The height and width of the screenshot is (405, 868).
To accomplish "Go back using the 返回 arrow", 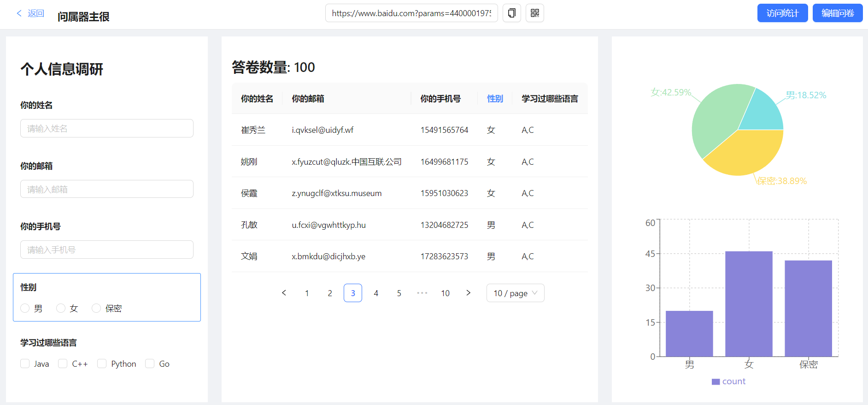I will [x=19, y=13].
